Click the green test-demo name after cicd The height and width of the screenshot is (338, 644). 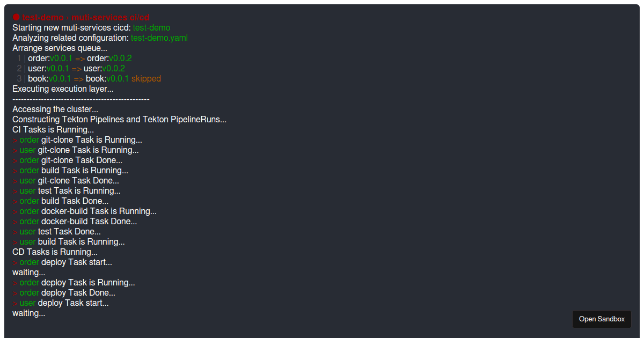(x=151, y=28)
